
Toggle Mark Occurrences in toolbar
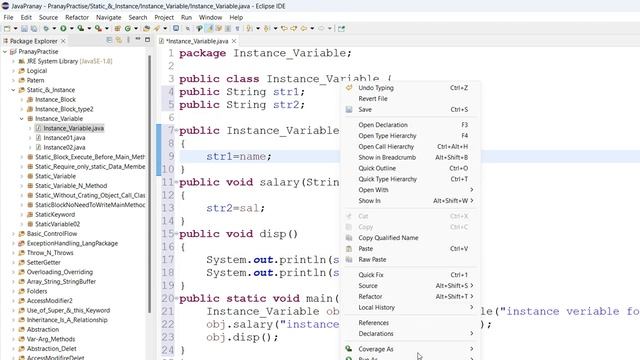tap(209, 29)
